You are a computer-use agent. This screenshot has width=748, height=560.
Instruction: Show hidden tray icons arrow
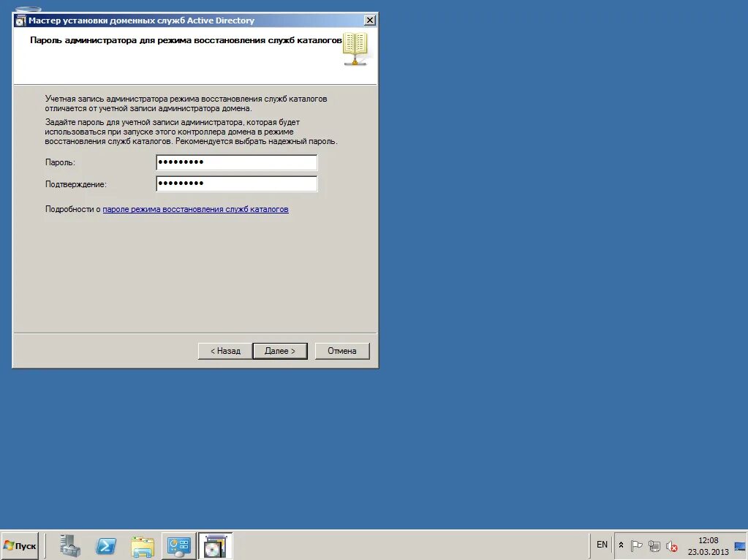(x=621, y=545)
